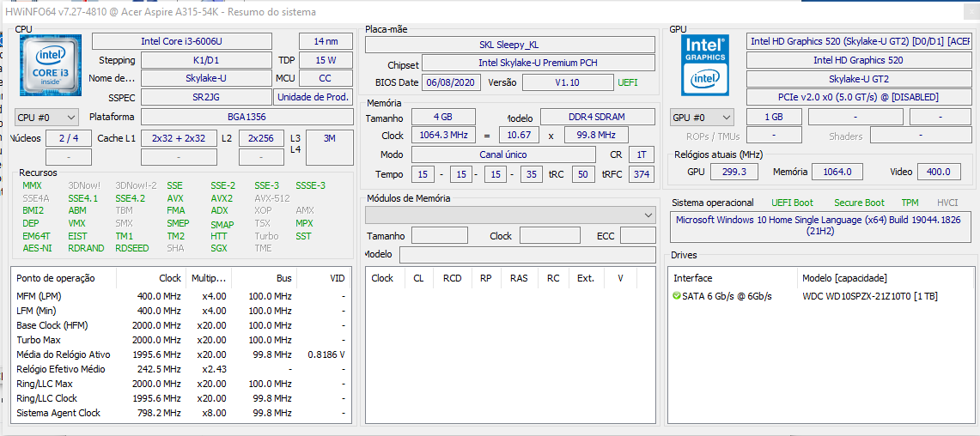The height and width of the screenshot is (436, 980).
Task: Click the memory module Tamanho field
Action: (x=440, y=235)
